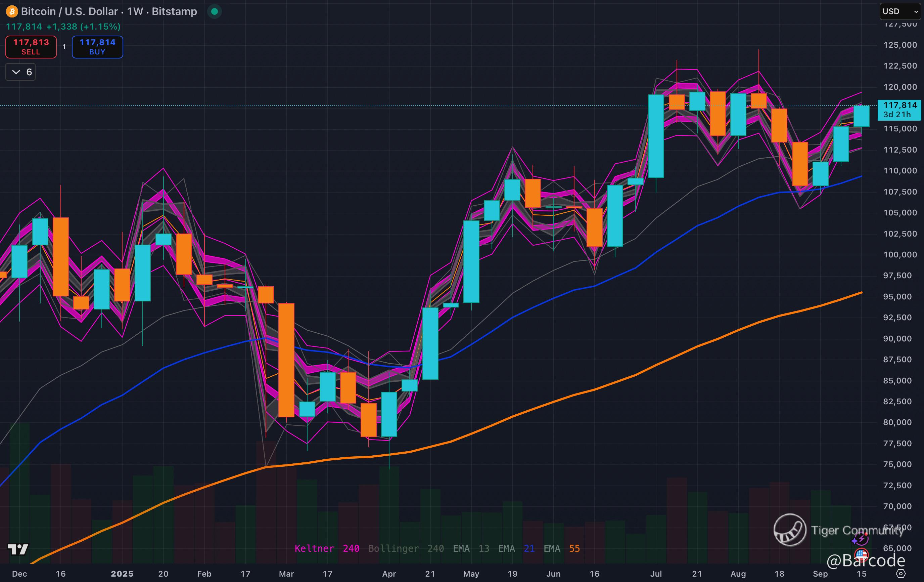Expand the collapsed indicators legend showing 6

21,72
